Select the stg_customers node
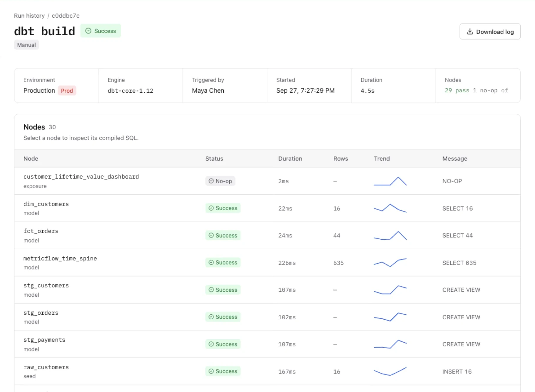This screenshot has width=535, height=392. click(x=267, y=290)
